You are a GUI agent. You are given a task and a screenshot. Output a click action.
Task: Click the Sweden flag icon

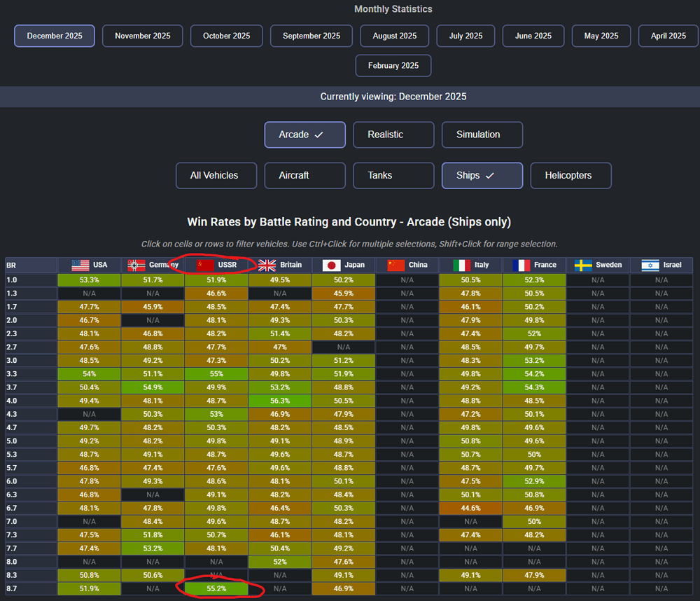(x=583, y=265)
